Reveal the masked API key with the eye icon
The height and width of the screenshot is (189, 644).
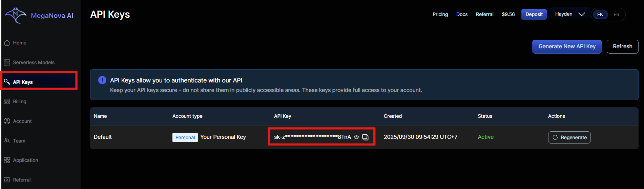coord(356,137)
